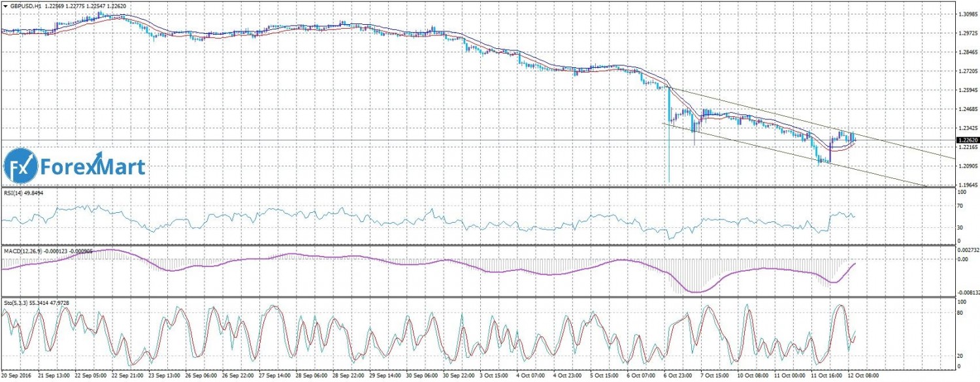This screenshot has width=980, height=382.
Task: Click the current price tag 1.22620
Action: [x=966, y=140]
